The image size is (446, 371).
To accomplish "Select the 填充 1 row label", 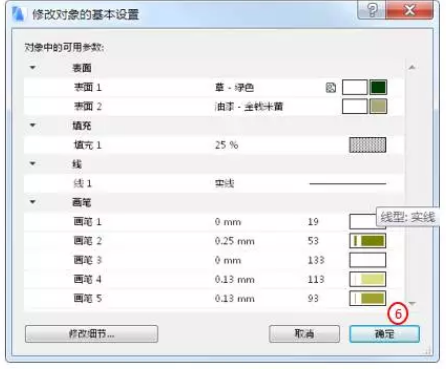I will 87,145.
